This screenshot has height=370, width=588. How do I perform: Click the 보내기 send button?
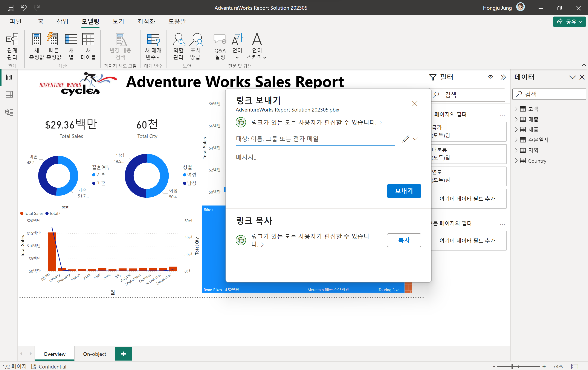coord(404,191)
